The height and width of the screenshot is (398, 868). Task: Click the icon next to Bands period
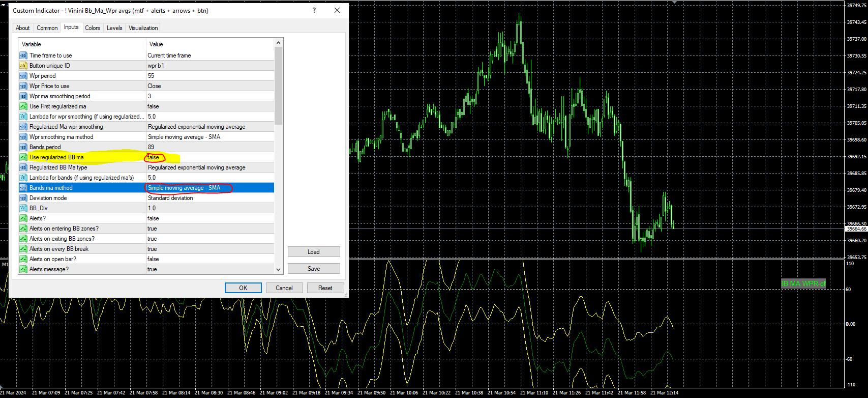[x=23, y=147]
